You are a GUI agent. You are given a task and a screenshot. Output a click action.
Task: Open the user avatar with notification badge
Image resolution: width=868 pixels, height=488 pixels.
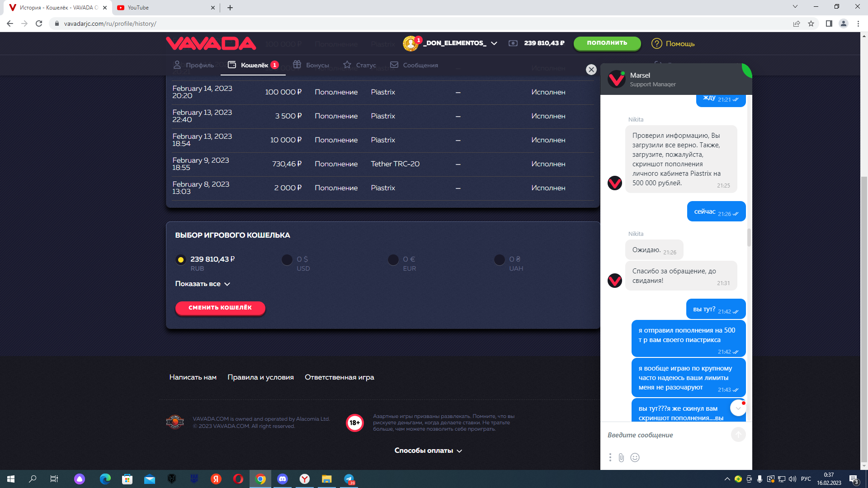[411, 43]
